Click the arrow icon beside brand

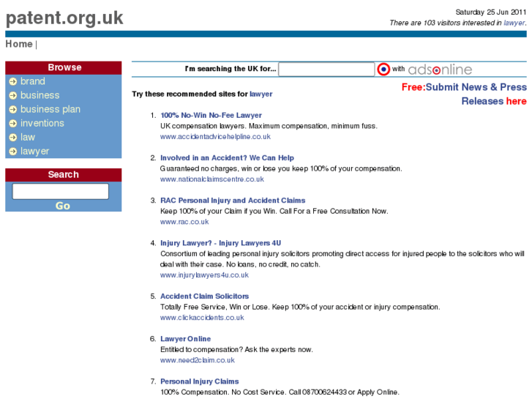tap(13, 81)
